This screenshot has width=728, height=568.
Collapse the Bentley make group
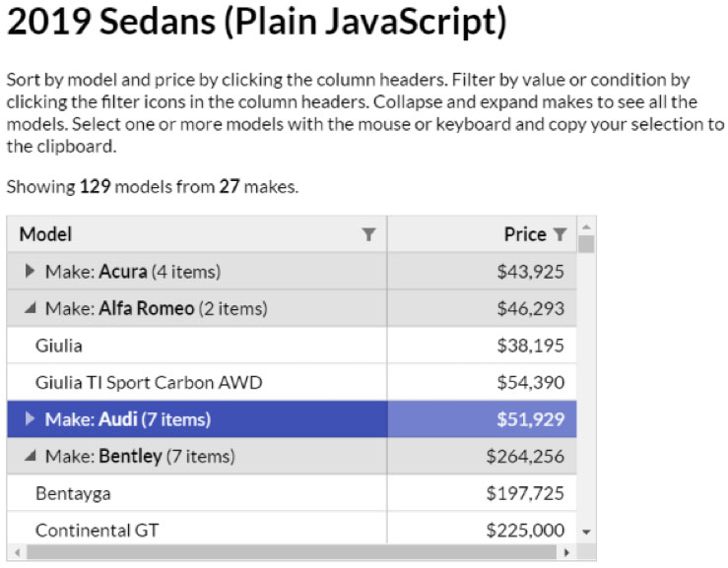30,456
